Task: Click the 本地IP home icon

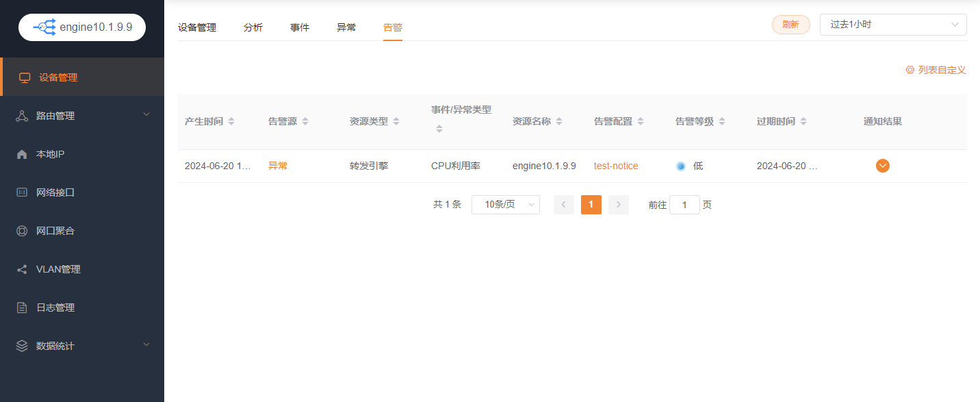Action: (x=22, y=155)
